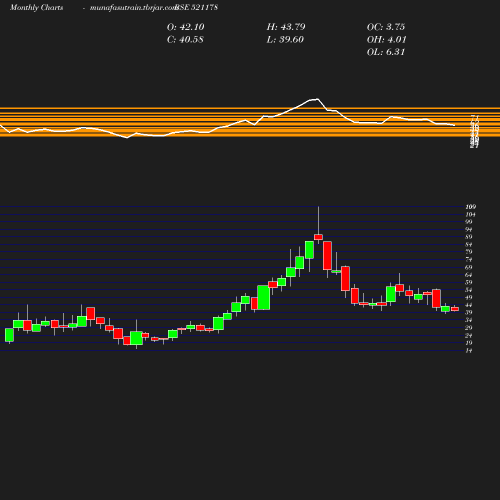Viewport: 500px width, 500px height.
Task: Click the 'C: 40.58' close value
Action: click(185, 40)
